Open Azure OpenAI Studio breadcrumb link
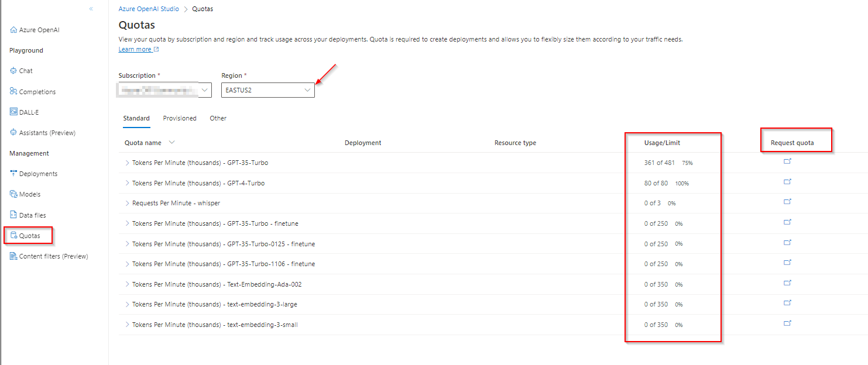 pos(147,9)
